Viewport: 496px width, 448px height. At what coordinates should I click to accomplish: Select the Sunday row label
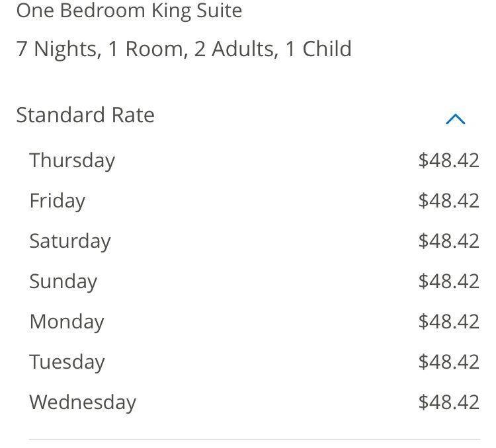(63, 282)
